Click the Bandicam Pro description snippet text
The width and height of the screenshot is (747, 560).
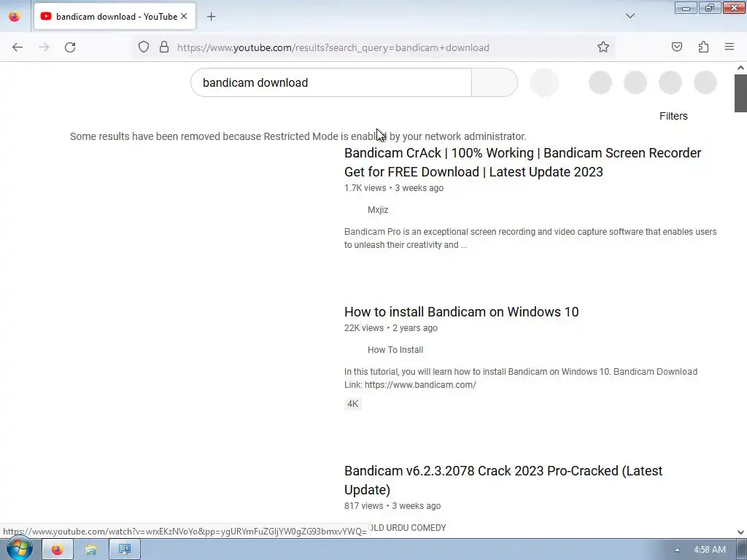pyautogui.click(x=530, y=238)
